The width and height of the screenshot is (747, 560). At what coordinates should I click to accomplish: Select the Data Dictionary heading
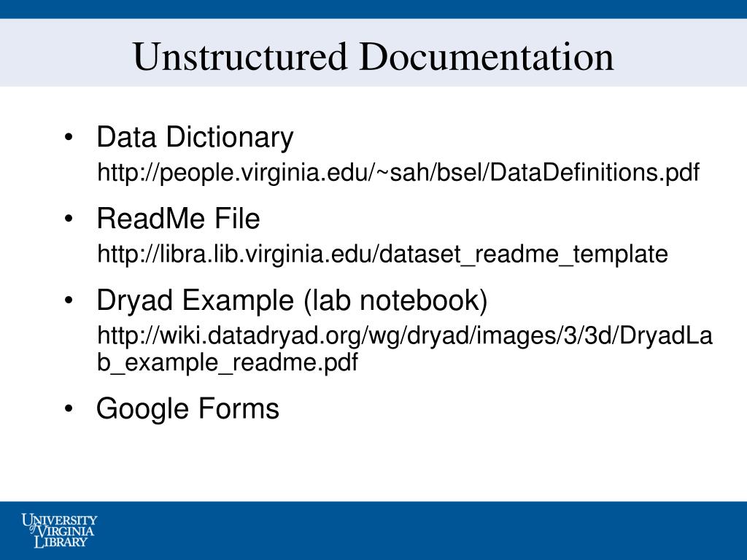click(x=195, y=137)
